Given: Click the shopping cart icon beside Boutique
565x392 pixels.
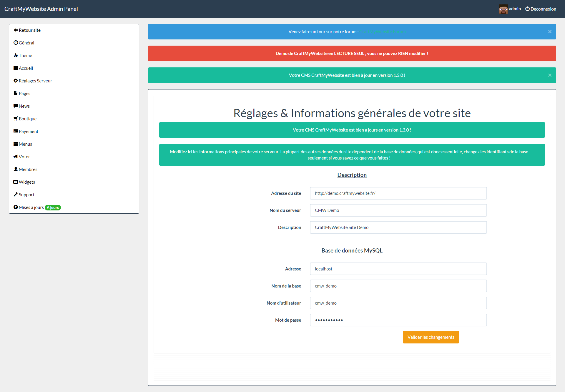Looking at the screenshot, I should point(16,119).
